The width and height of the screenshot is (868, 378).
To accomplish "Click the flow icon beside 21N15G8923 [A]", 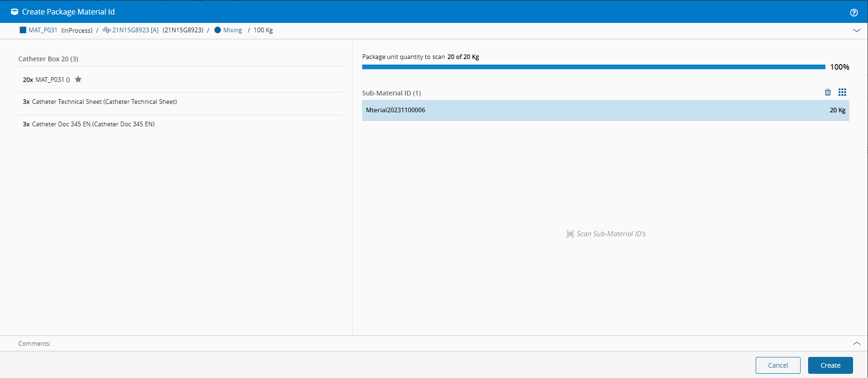I will click(107, 30).
